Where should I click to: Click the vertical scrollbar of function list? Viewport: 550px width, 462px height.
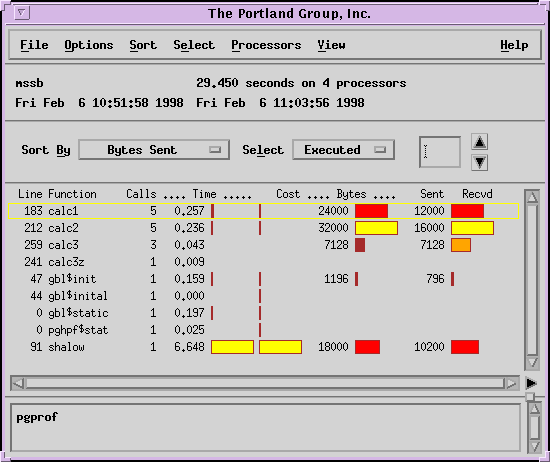(532, 280)
